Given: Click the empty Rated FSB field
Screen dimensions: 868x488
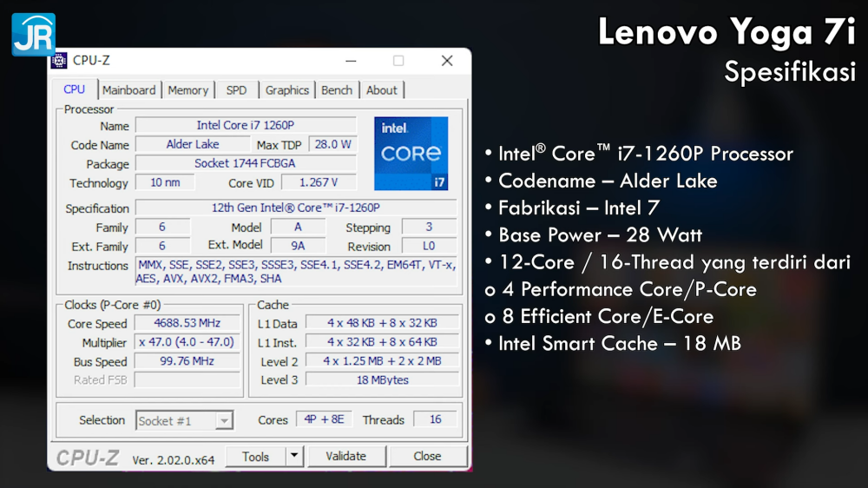Looking at the screenshot, I should (x=187, y=379).
